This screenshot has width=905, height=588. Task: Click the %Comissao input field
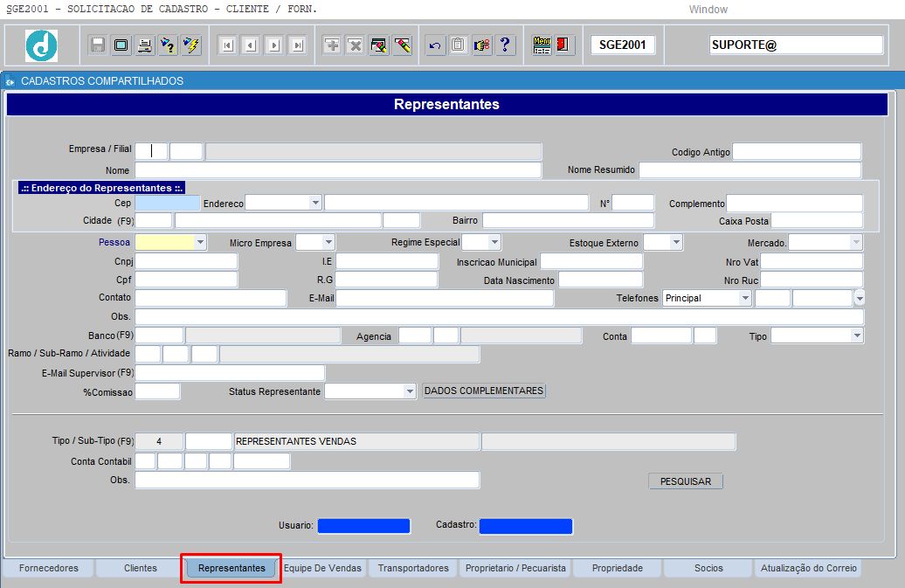[x=157, y=391]
